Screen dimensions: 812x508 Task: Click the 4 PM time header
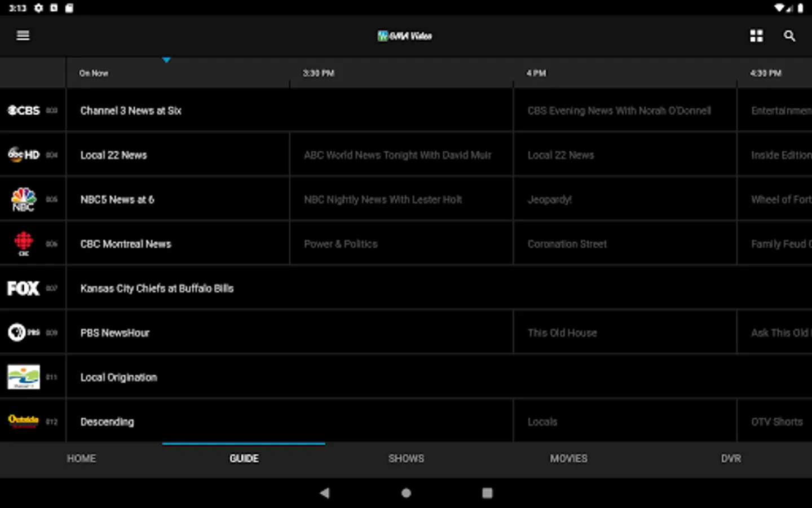tap(536, 73)
